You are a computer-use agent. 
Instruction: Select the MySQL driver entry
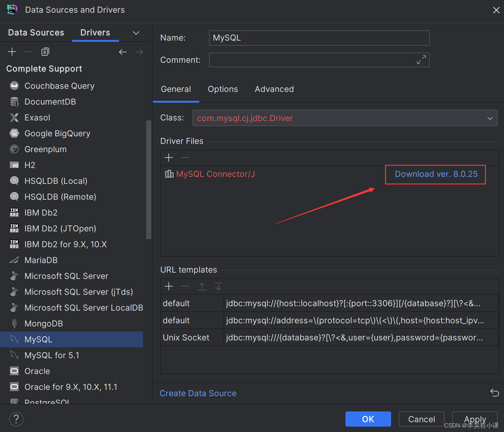72,339
